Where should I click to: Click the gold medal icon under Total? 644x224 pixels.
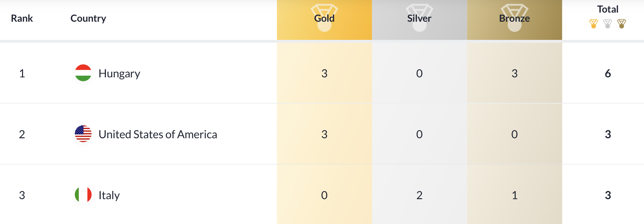(594, 24)
